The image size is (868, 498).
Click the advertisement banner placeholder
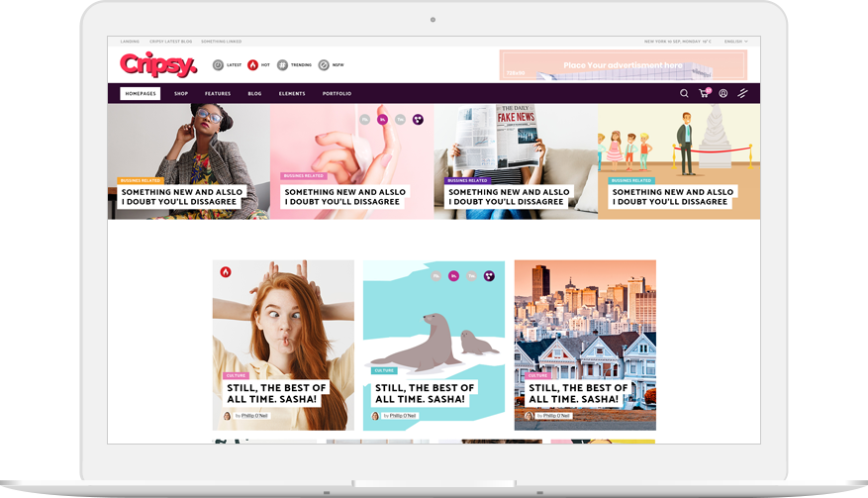(624, 65)
